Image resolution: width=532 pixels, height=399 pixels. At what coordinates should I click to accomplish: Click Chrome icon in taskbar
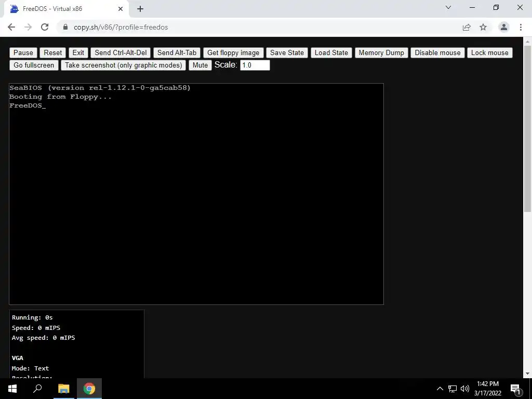89,389
